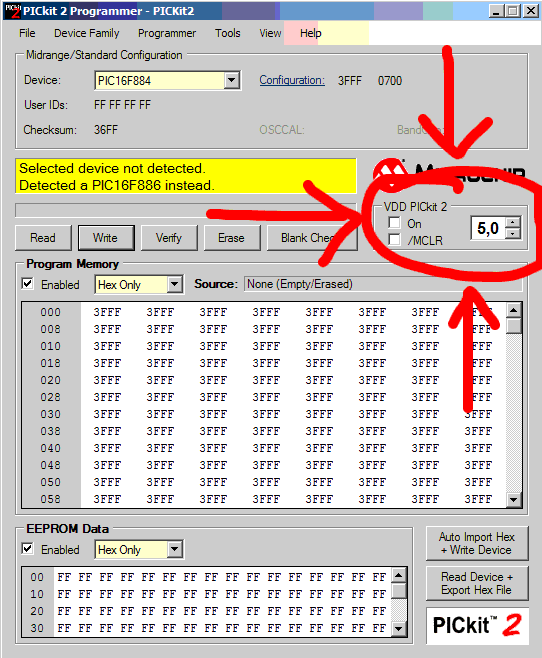
Task: Click configuration word value 0700
Action: pos(390,81)
